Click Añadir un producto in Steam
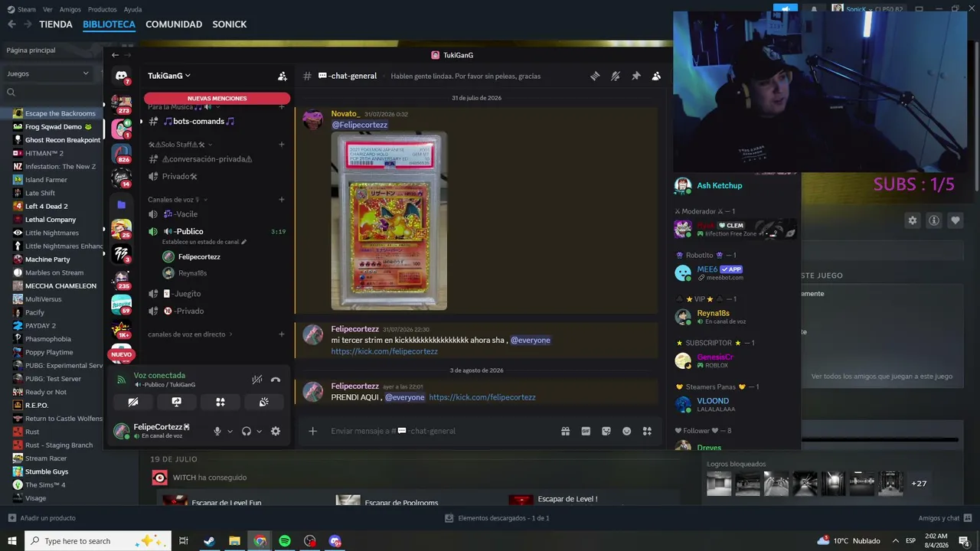The width and height of the screenshot is (980, 551). coord(41,518)
